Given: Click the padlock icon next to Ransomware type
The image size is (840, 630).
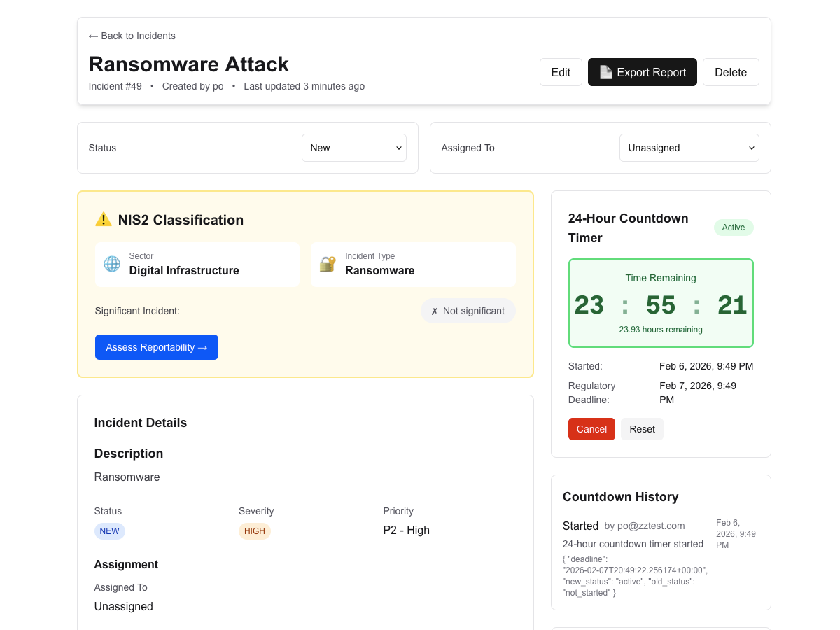Looking at the screenshot, I should [327, 265].
